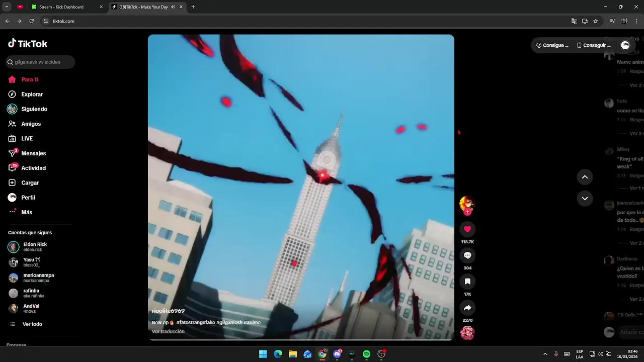This screenshot has width=644, height=362.
Task: Open OBS Studio from taskbar
Action: coord(381,354)
